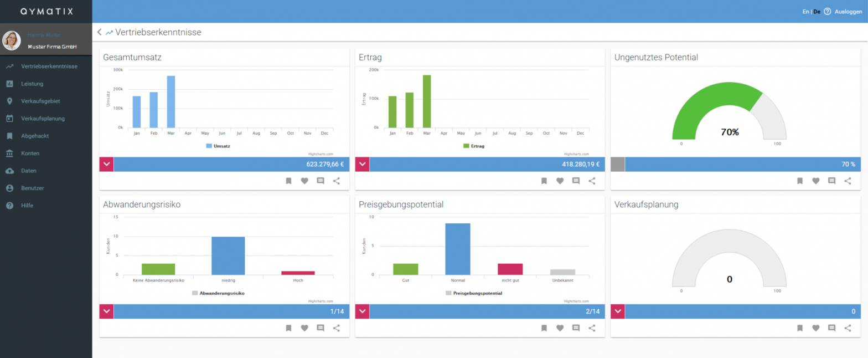
Task: Expand the Preisgebungspotential card details chevron
Action: coord(362,311)
